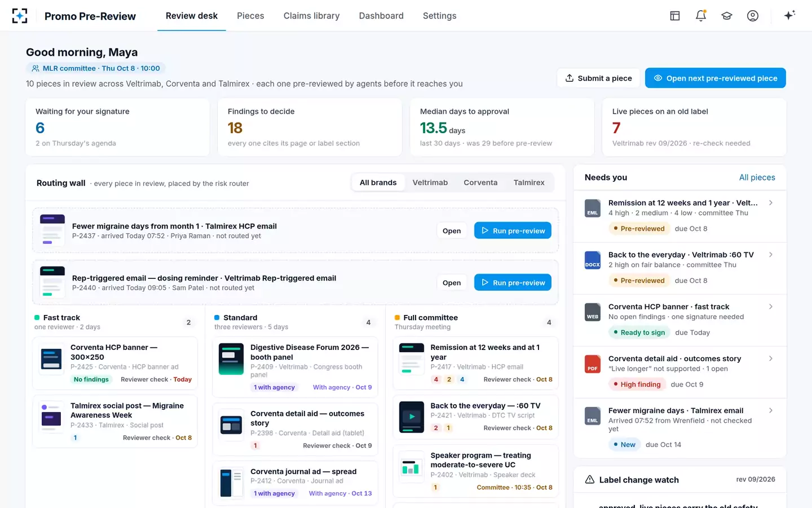Image resolution: width=812 pixels, height=508 pixels.
Task: Open Speaker program card thumbnail
Action: pos(412,467)
